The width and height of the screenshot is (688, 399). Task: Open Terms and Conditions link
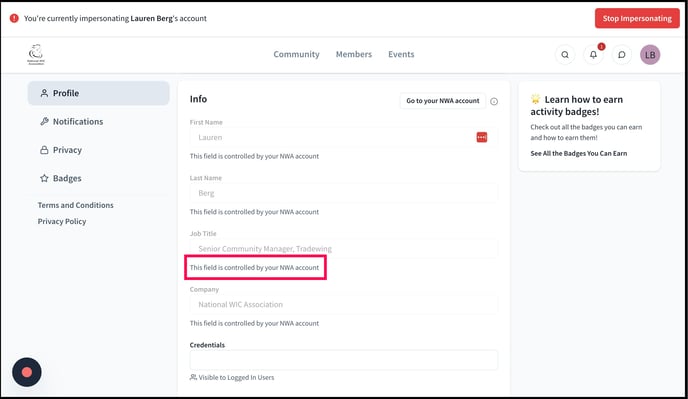pyautogui.click(x=75, y=205)
